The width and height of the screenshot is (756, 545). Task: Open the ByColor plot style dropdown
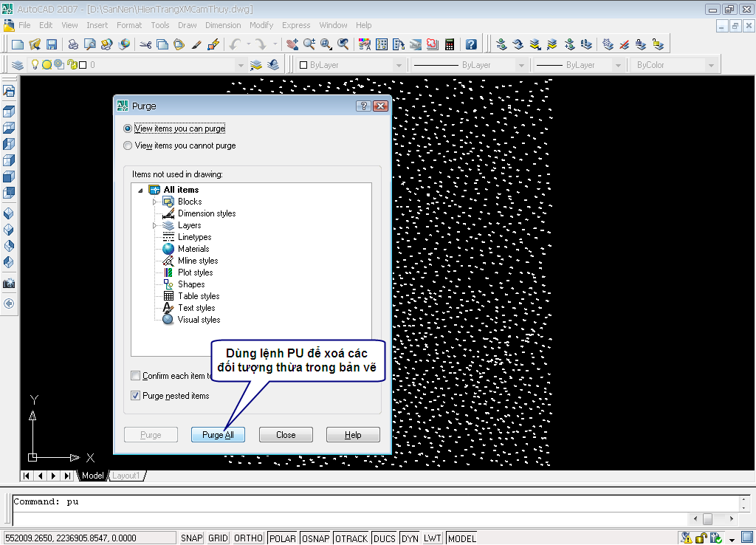(676, 65)
